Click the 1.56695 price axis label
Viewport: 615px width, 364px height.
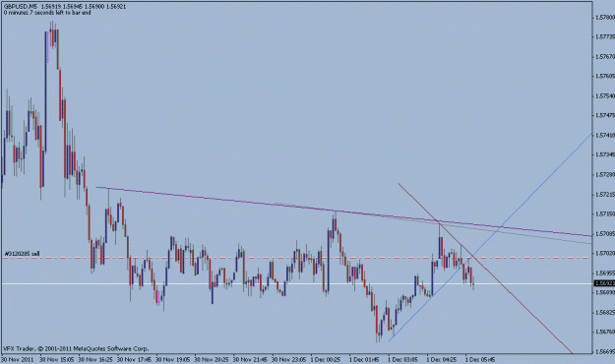coord(605,352)
